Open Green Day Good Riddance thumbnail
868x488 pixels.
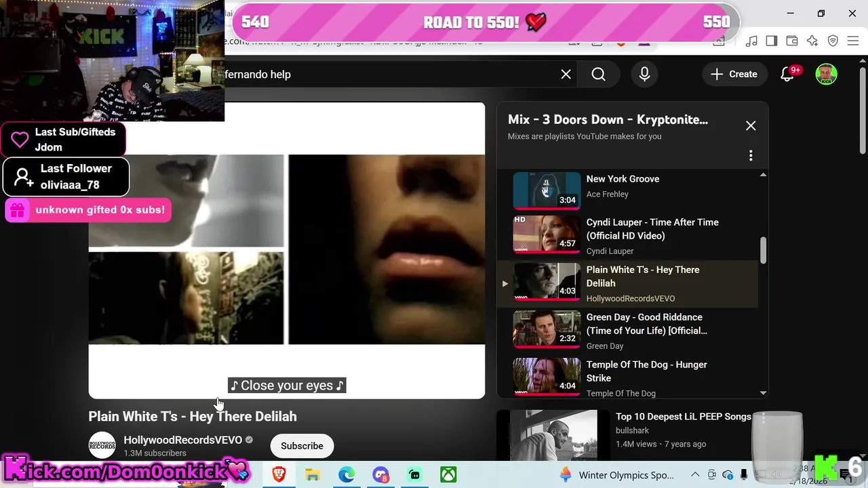click(x=547, y=329)
